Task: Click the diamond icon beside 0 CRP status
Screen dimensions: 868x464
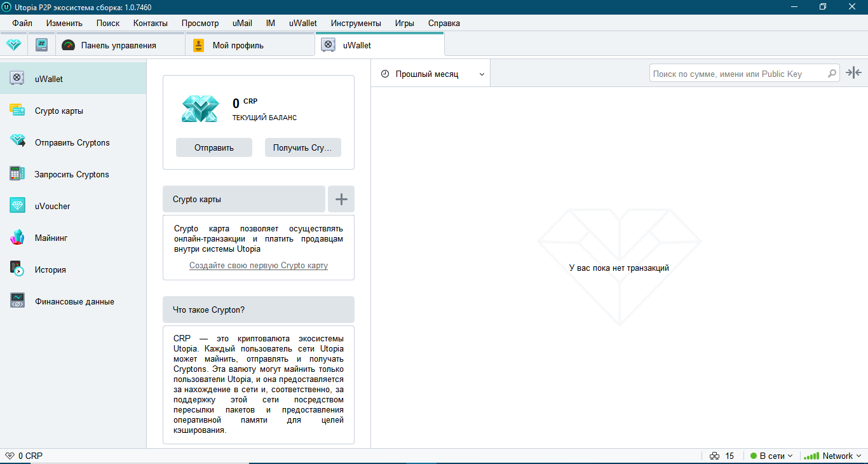Action: pyautogui.click(x=10, y=456)
